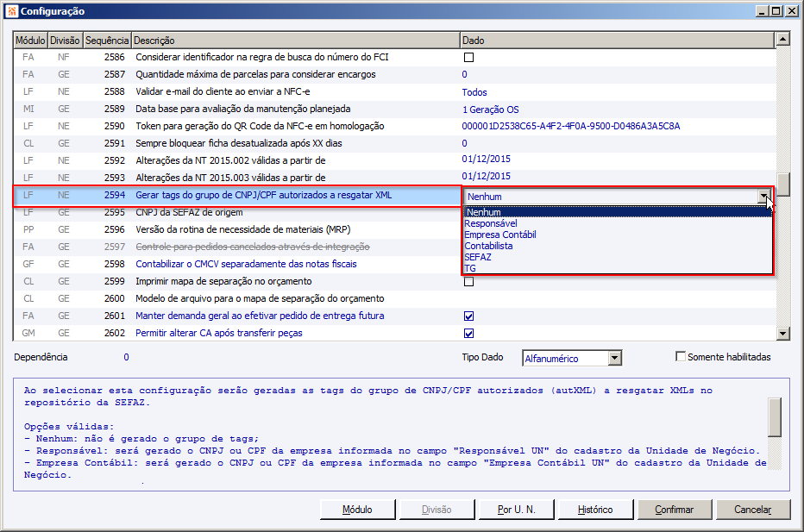Click the 1 Geração OS value
This screenshot has width=804, height=532.
[491, 110]
